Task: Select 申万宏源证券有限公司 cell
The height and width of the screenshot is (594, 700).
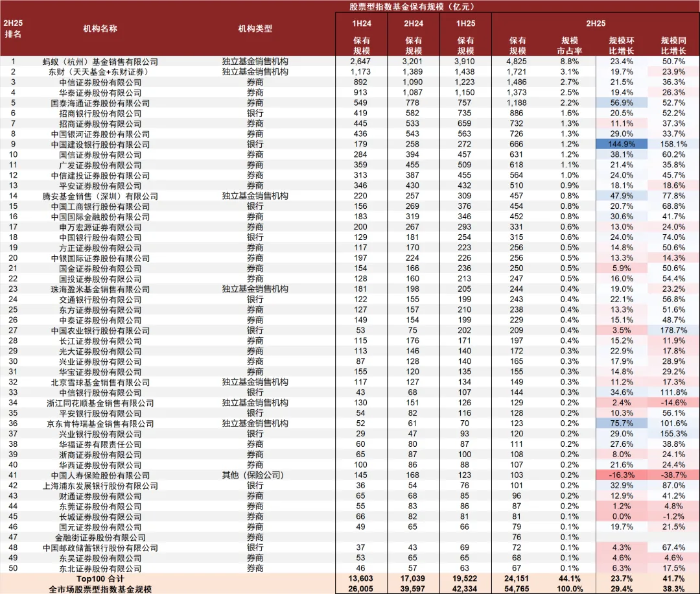Action: (100, 228)
